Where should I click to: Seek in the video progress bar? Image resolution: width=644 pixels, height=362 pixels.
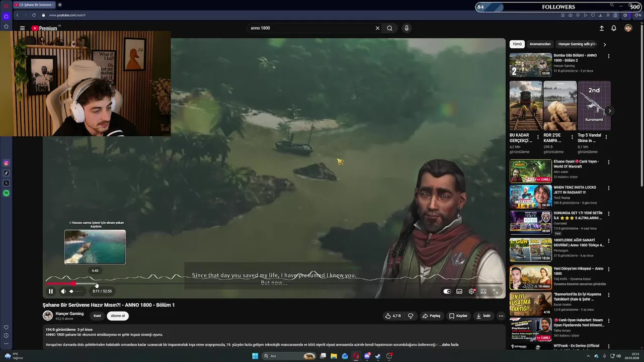pos(274,284)
